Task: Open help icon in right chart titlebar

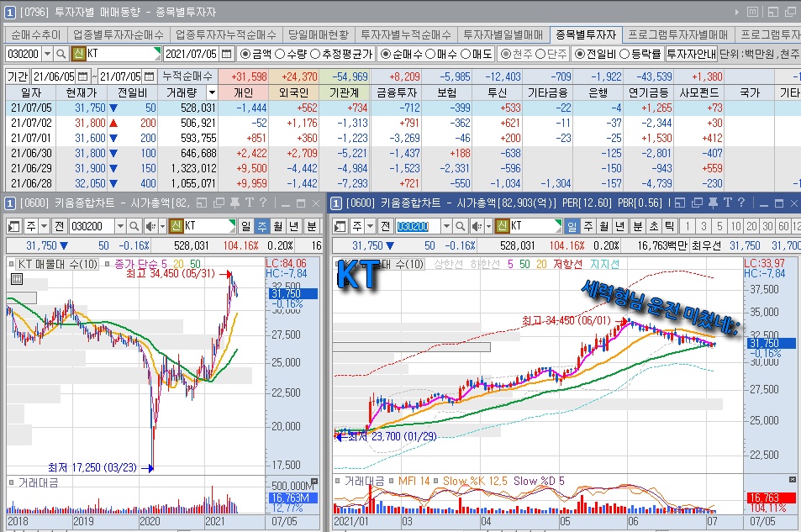Action: pos(741,203)
